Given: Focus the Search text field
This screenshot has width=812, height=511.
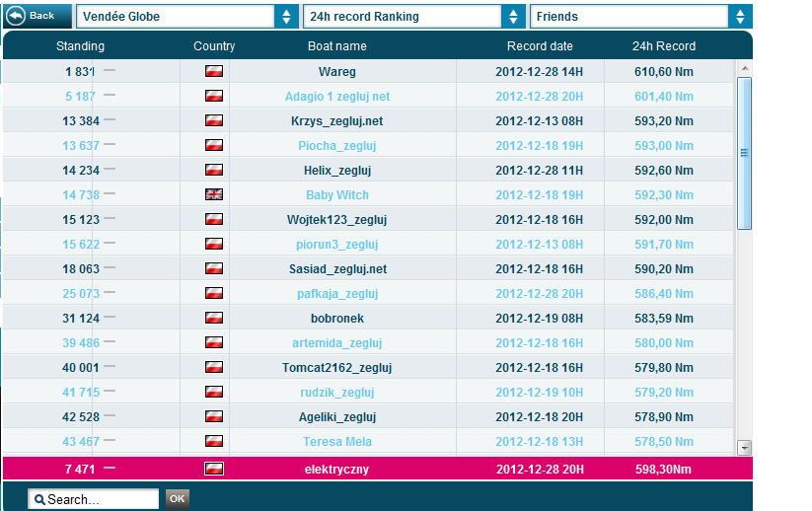Looking at the screenshot, I should coord(101,500).
